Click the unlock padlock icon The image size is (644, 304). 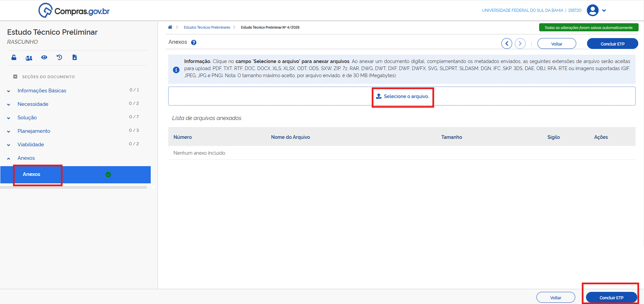14,57
